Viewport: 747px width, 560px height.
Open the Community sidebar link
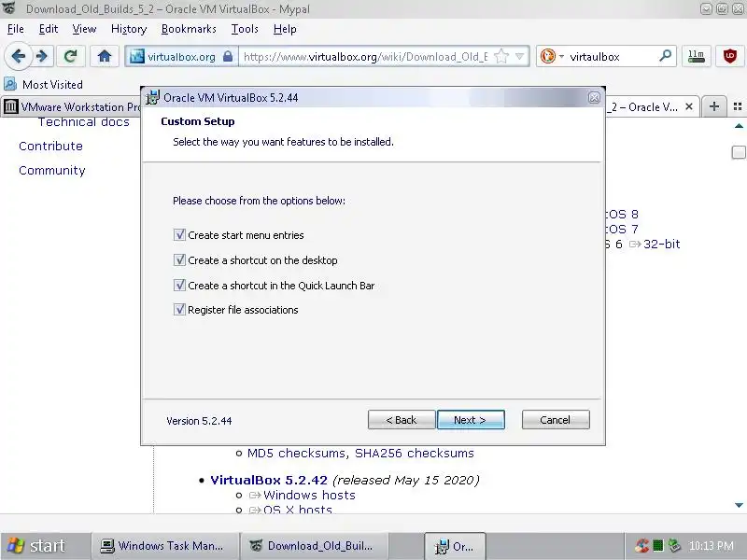click(52, 171)
